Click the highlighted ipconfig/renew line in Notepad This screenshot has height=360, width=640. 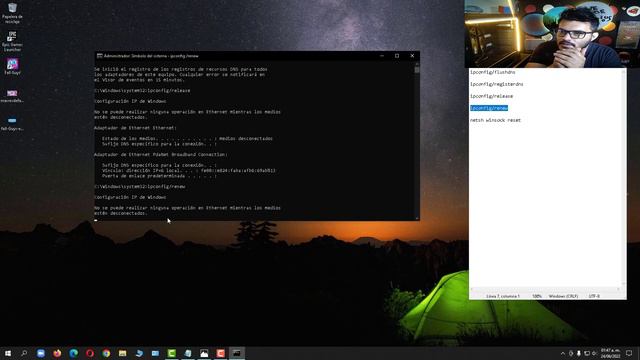[489, 108]
